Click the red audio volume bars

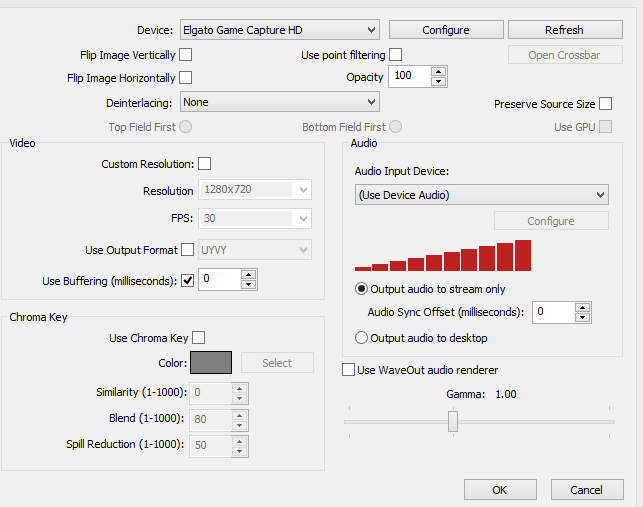[443, 255]
